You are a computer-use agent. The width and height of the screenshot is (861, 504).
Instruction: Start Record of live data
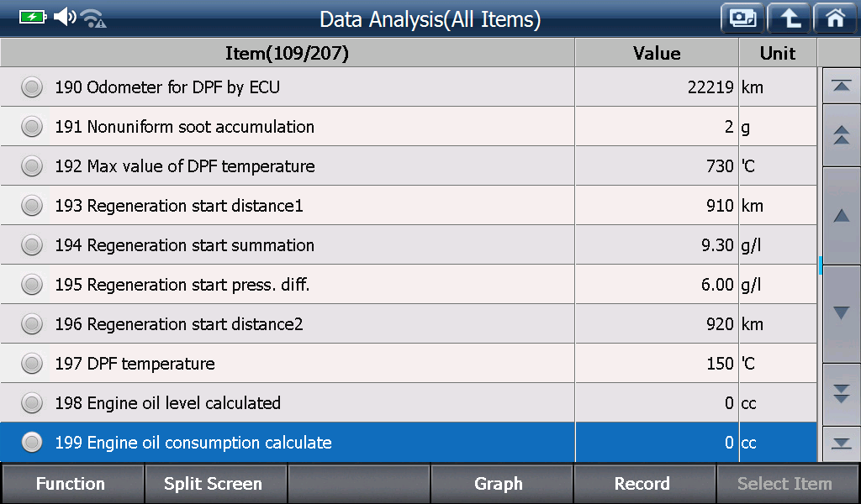click(643, 484)
